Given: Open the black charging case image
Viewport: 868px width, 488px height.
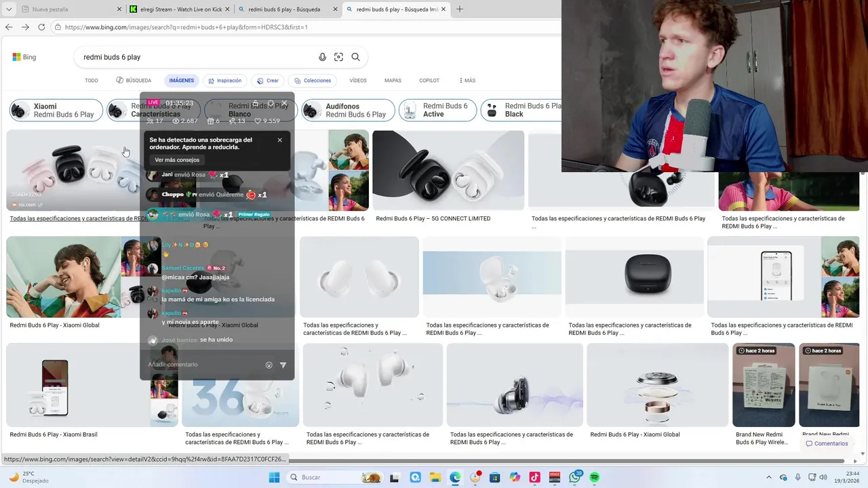Looking at the screenshot, I should click(634, 277).
